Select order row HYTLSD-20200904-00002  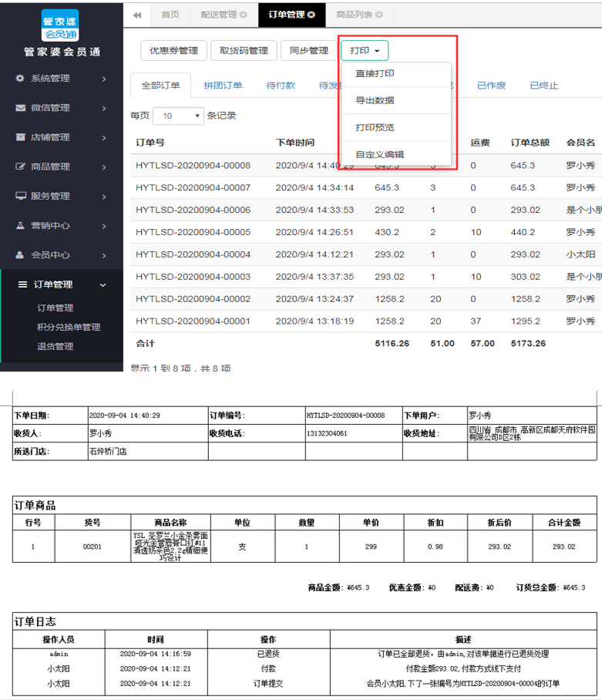tap(366, 299)
